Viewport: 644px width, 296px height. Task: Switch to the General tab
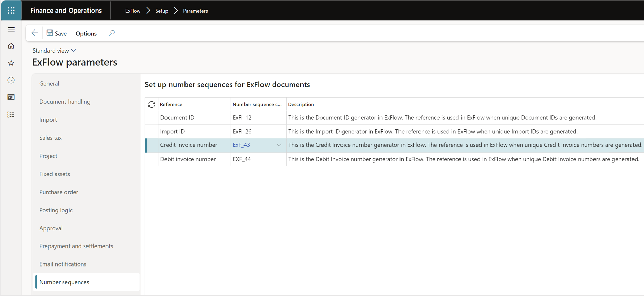pos(49,83)
